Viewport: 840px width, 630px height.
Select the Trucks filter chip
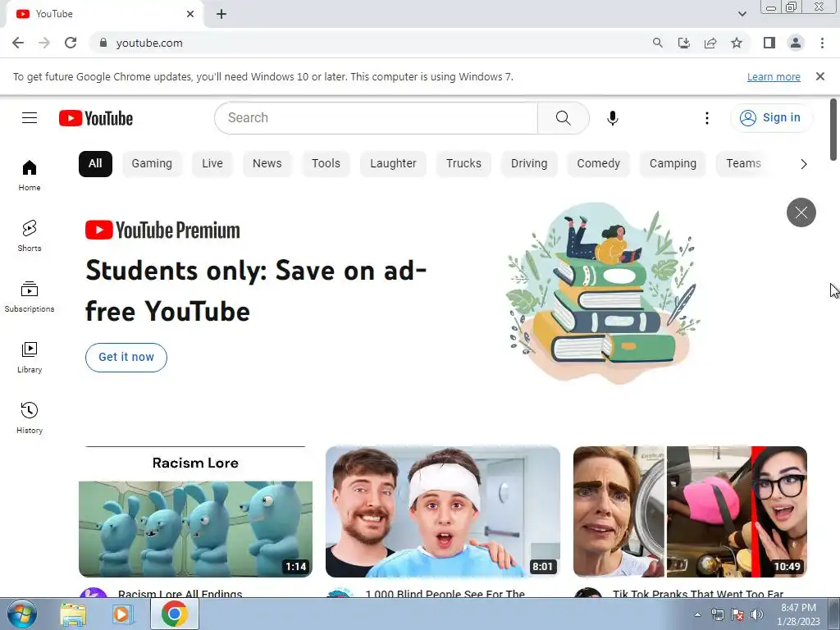(x=464, y=164)
